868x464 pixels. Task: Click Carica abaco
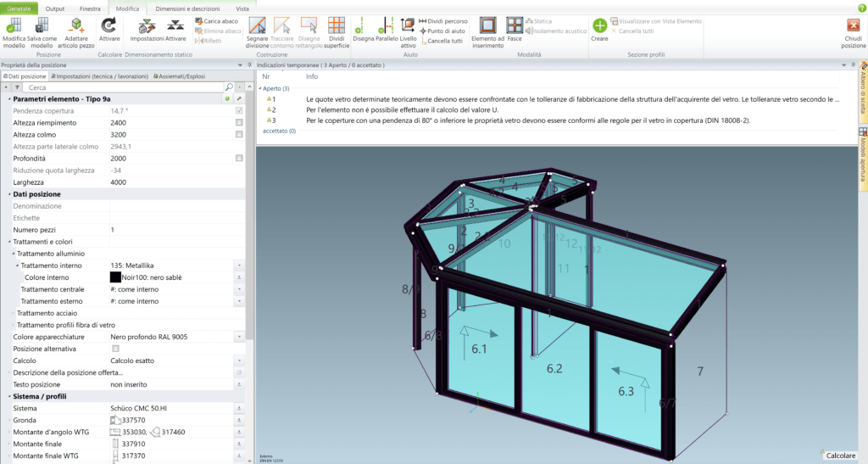217,21
